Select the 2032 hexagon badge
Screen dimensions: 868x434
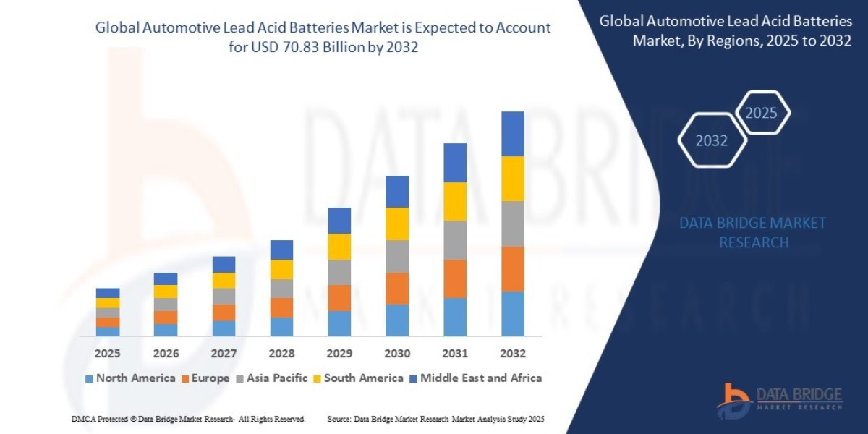pyautogui.click(x=711, y=140)
